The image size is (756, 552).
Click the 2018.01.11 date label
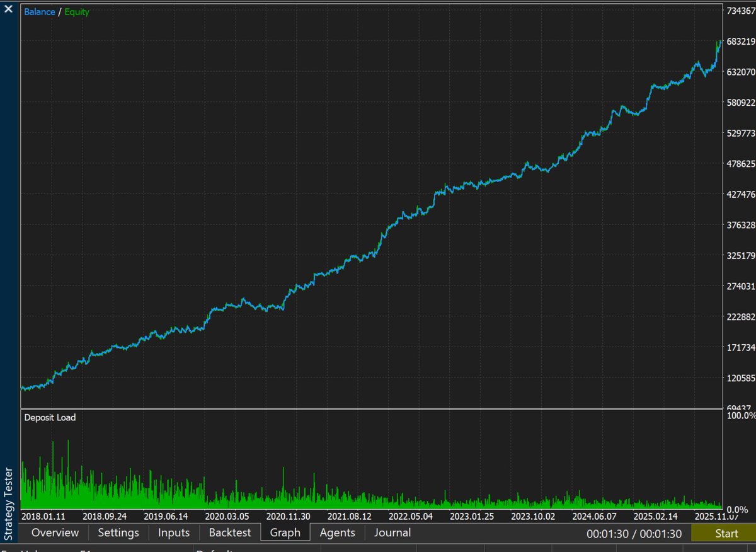tap(43, 516)
